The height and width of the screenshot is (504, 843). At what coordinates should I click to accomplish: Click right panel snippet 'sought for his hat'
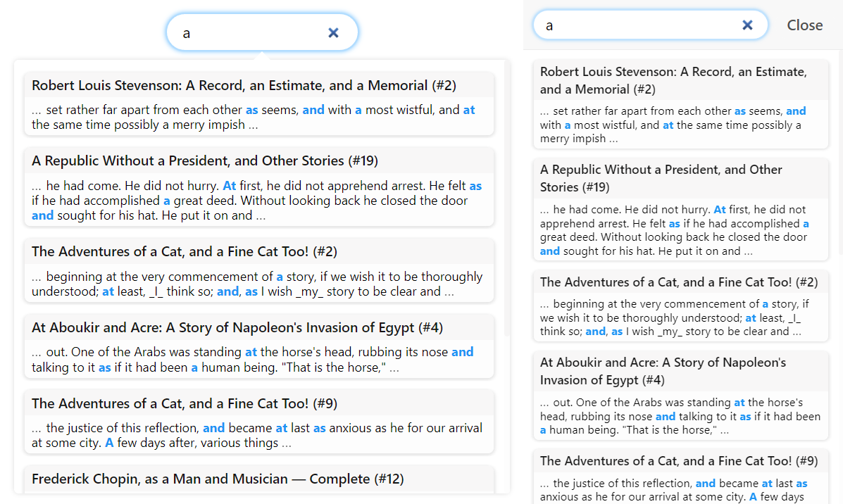point(609,251)
